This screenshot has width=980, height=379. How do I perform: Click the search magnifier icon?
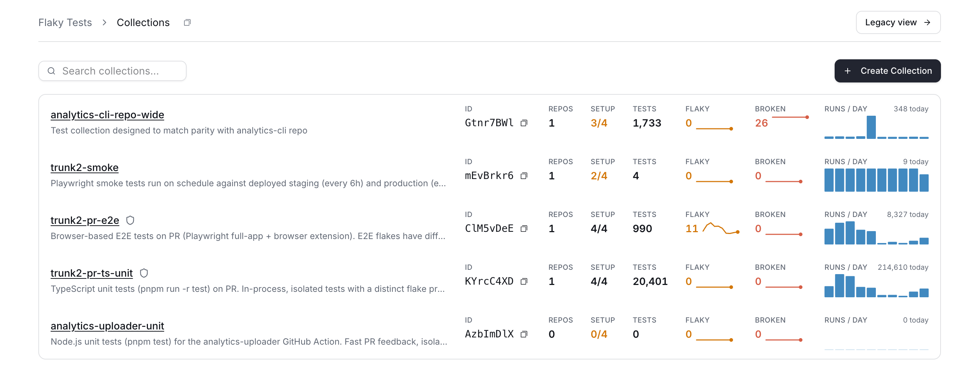coord(51,71)
